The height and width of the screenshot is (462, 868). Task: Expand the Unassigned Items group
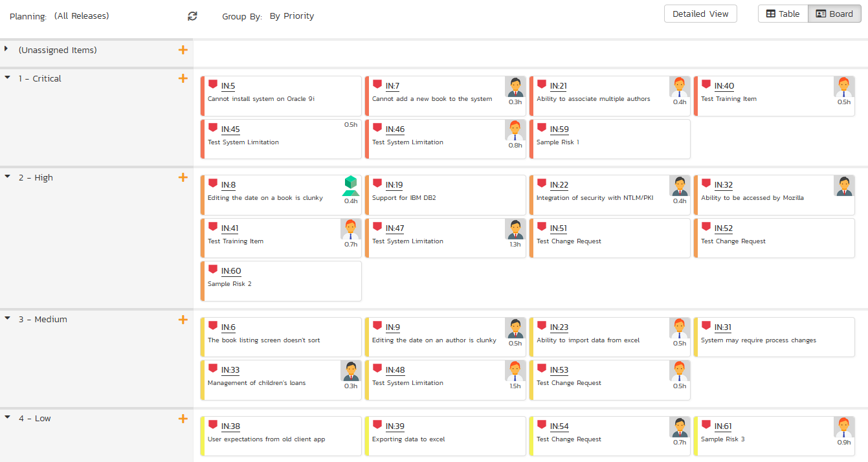pyautogui.click(x=6, y=49)
